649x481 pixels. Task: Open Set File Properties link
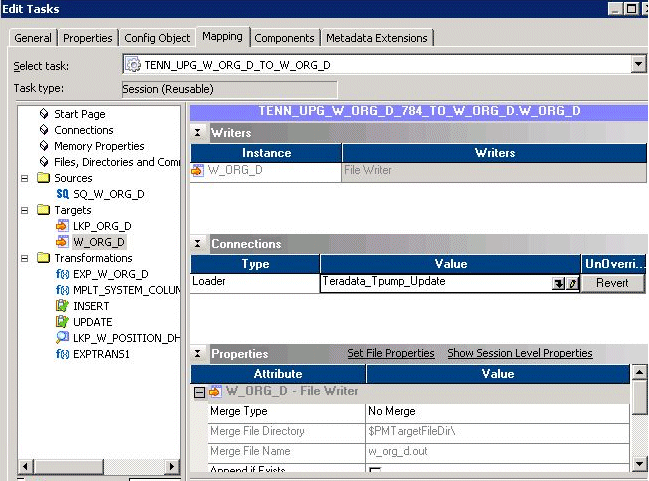click(391, 353)
